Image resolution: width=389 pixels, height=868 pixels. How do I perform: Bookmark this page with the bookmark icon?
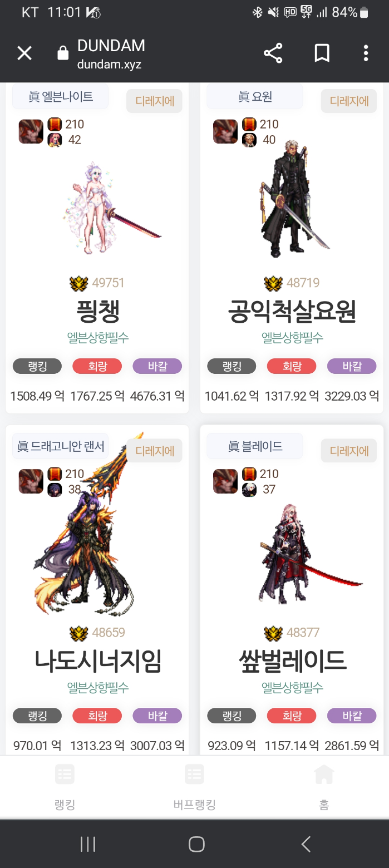pos(322,53)
